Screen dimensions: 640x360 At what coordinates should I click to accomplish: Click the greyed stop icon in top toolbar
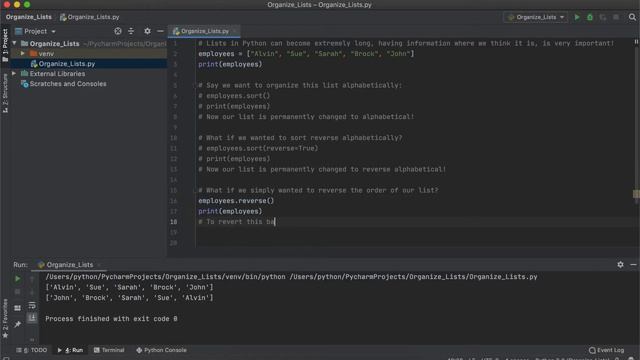pos(616,17)
